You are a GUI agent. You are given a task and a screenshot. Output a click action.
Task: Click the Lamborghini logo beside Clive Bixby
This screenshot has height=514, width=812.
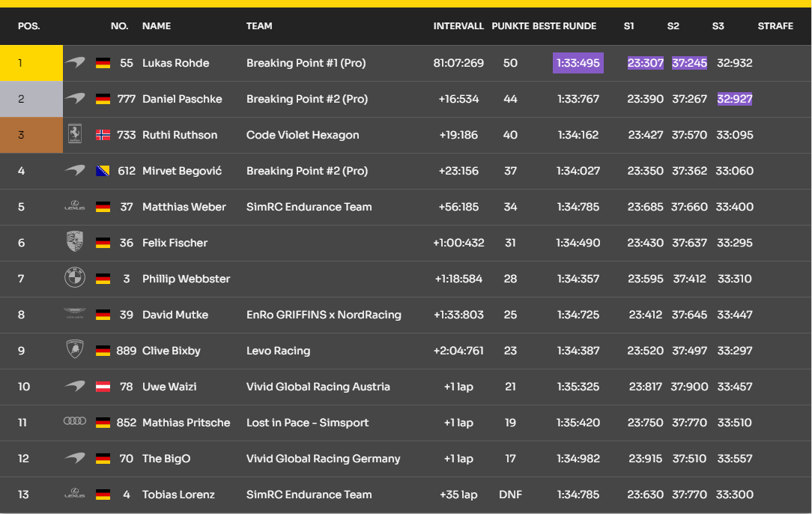point(75,351)
